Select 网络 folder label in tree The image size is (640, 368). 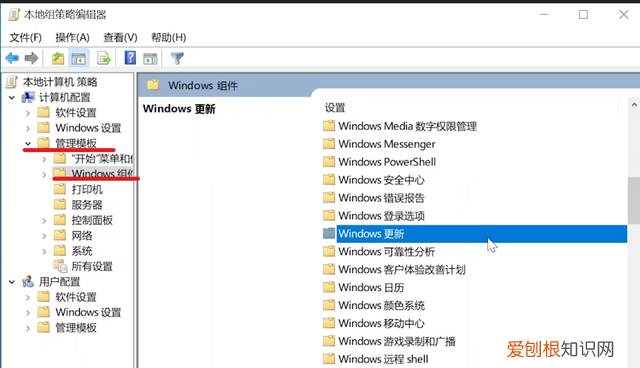[82, 236]
